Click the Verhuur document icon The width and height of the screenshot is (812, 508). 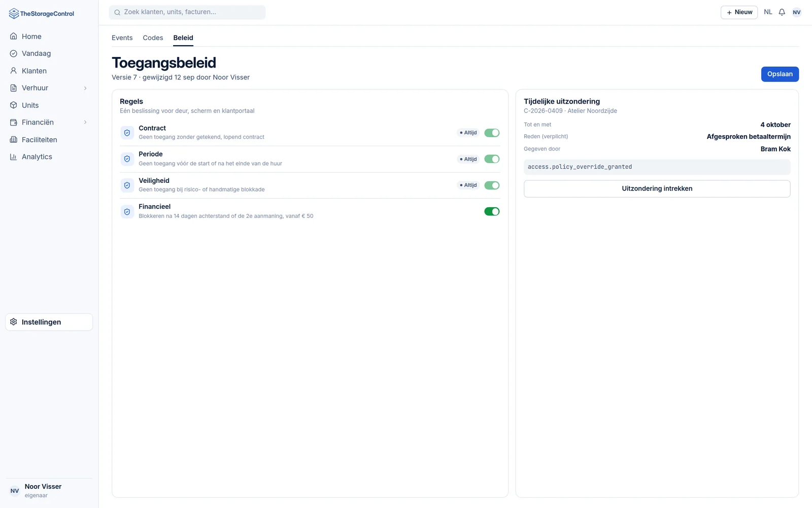click(14, 88)
